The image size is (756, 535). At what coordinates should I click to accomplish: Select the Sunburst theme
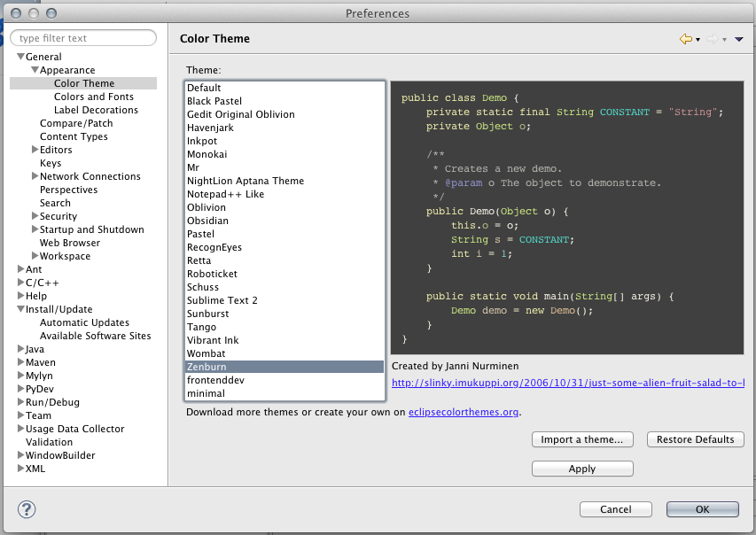point(284,314)
